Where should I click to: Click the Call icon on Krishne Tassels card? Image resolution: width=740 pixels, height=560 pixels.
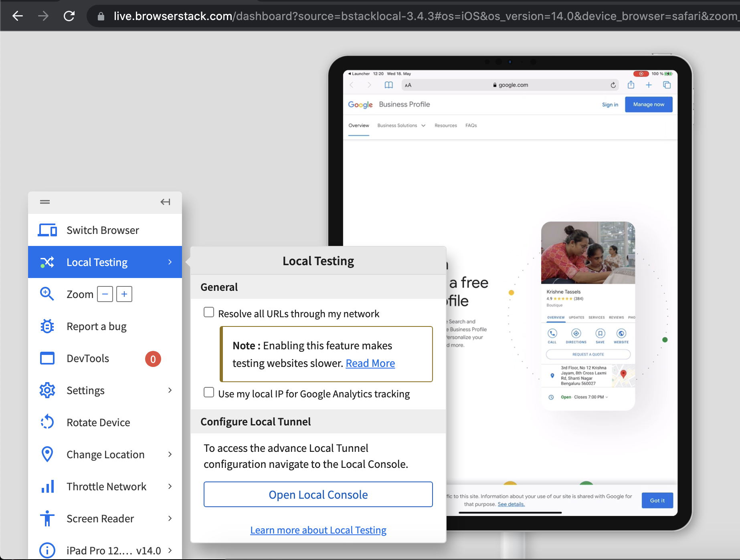552,333
